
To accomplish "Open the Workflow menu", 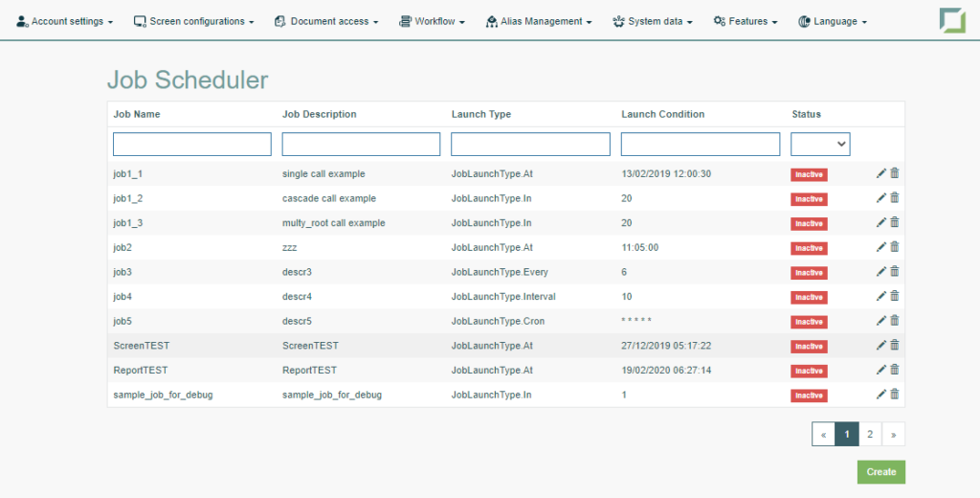I will [x=433, y=21].
